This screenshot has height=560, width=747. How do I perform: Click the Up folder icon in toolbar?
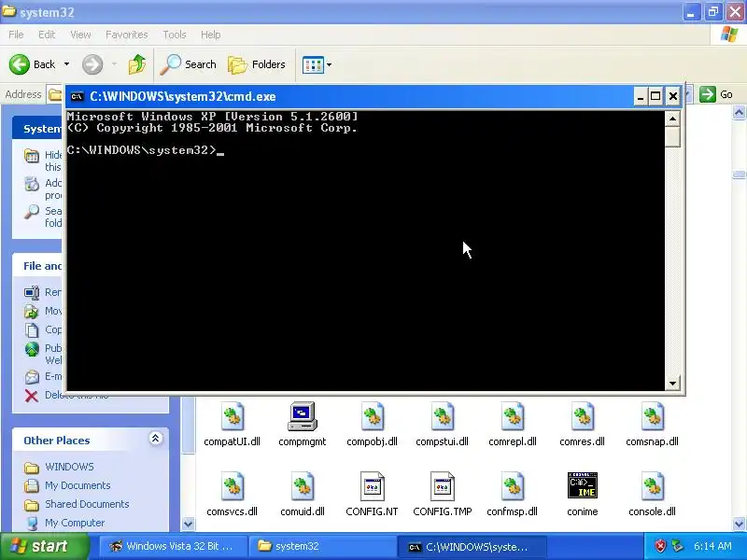[137, 64]
